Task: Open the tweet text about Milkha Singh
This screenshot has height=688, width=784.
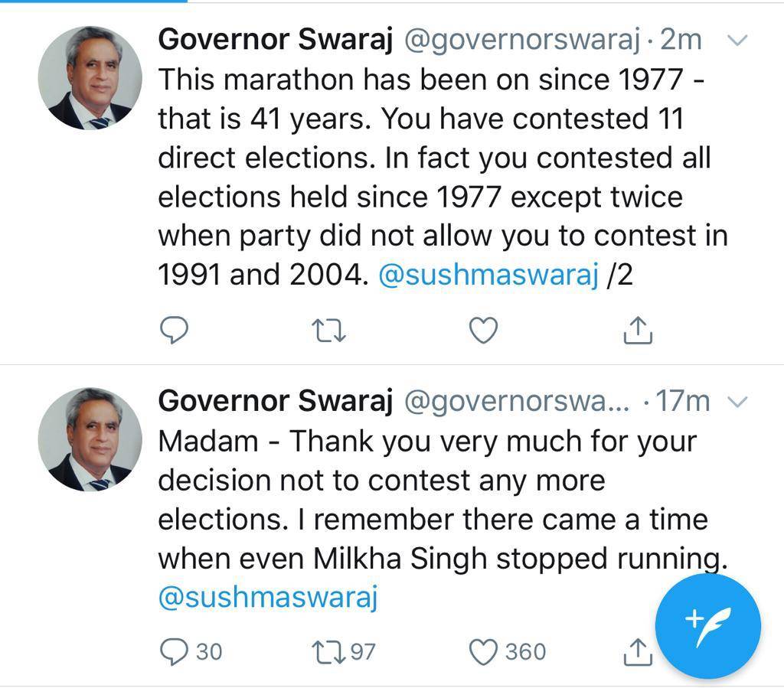Action: tap(429, 501)
